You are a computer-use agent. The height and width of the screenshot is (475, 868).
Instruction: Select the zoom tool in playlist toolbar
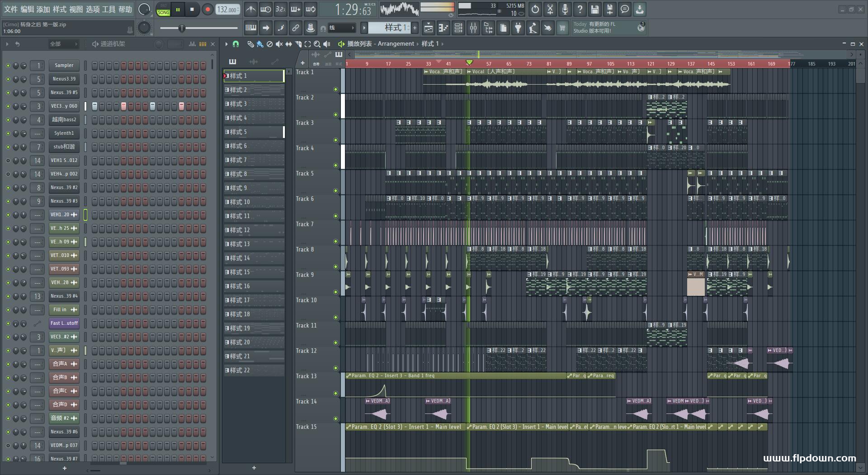pos(317,44)
